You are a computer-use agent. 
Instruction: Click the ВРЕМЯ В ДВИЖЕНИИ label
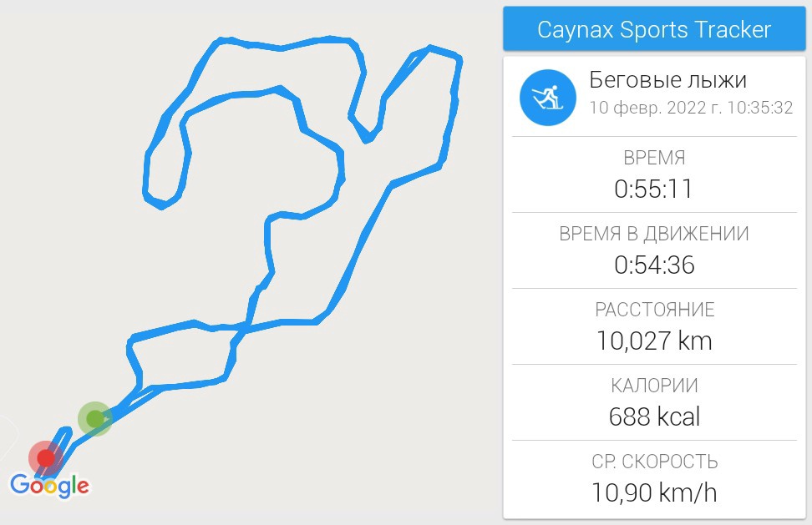[654, 234]
